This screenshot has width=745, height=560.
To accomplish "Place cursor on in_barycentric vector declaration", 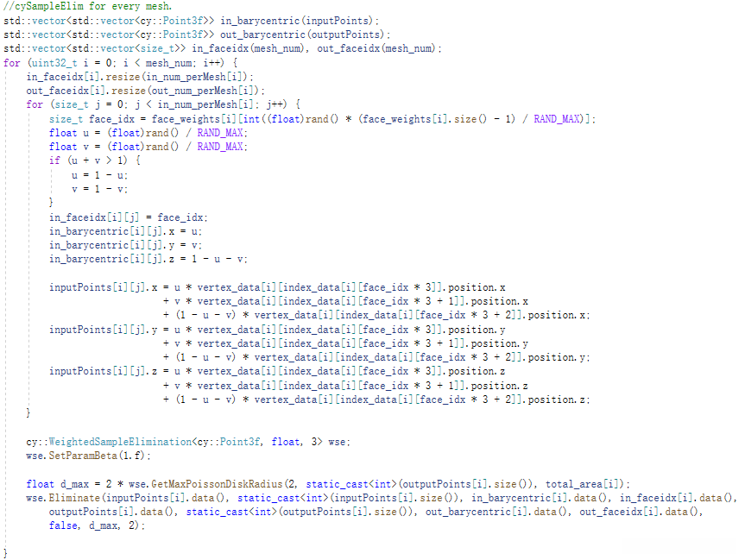I will [x=191, y=21].
